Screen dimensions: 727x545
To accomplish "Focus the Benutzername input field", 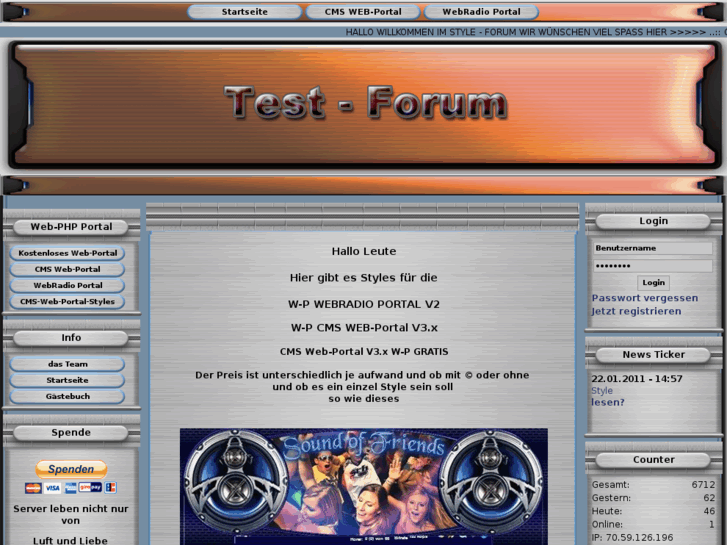I will (653, 248).
